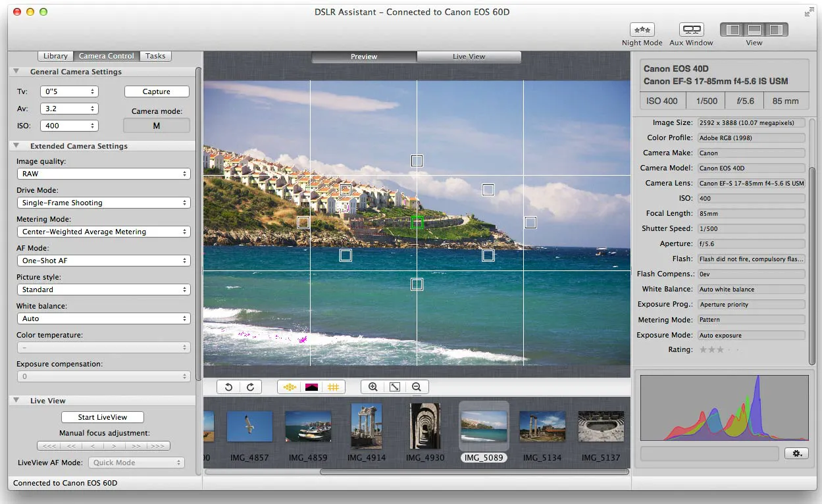
Task: Open Metering Mode dropdown
Action: click(x=103, y=232)
